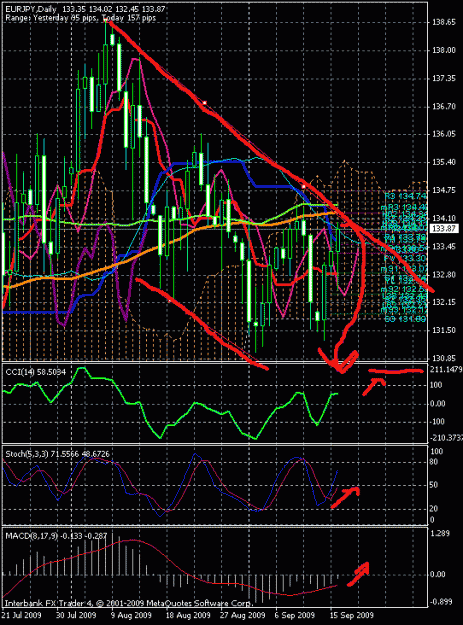The width and height of the screenshot is (463, 625).
Task: Select the 131.50 price axis label
Action: 443,330
